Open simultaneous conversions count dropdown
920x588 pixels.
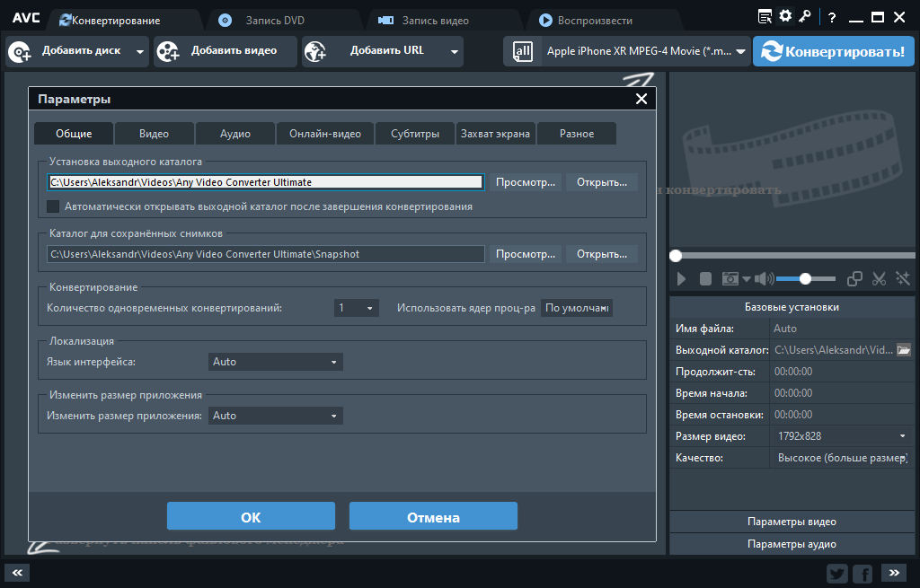point(356,308)
